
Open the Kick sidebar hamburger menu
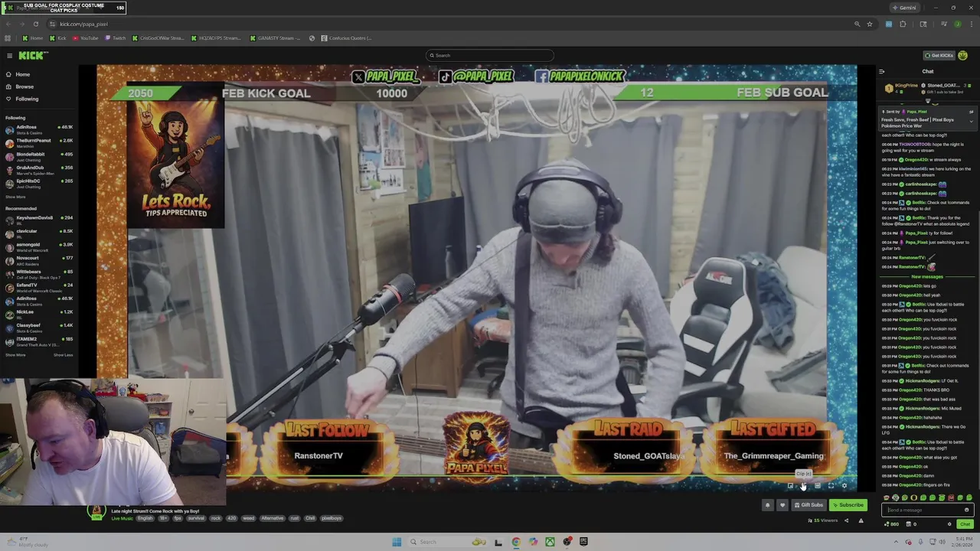pyautogui.click(x=9, y=55)
